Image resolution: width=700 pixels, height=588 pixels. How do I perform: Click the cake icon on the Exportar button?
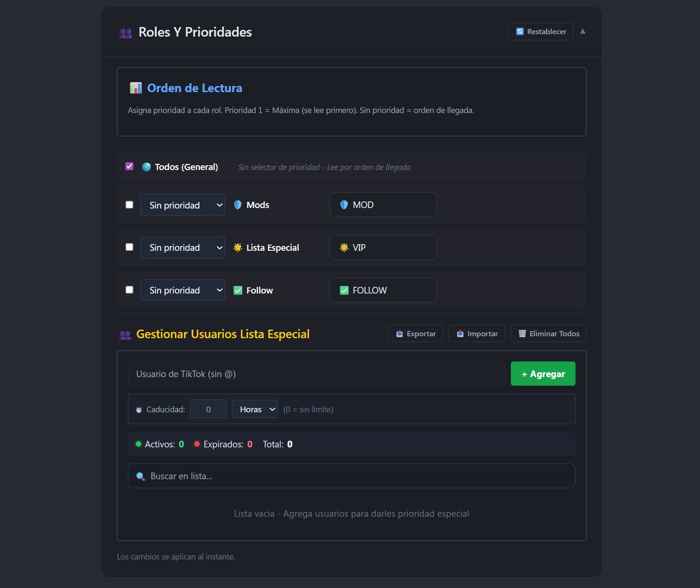399,333
